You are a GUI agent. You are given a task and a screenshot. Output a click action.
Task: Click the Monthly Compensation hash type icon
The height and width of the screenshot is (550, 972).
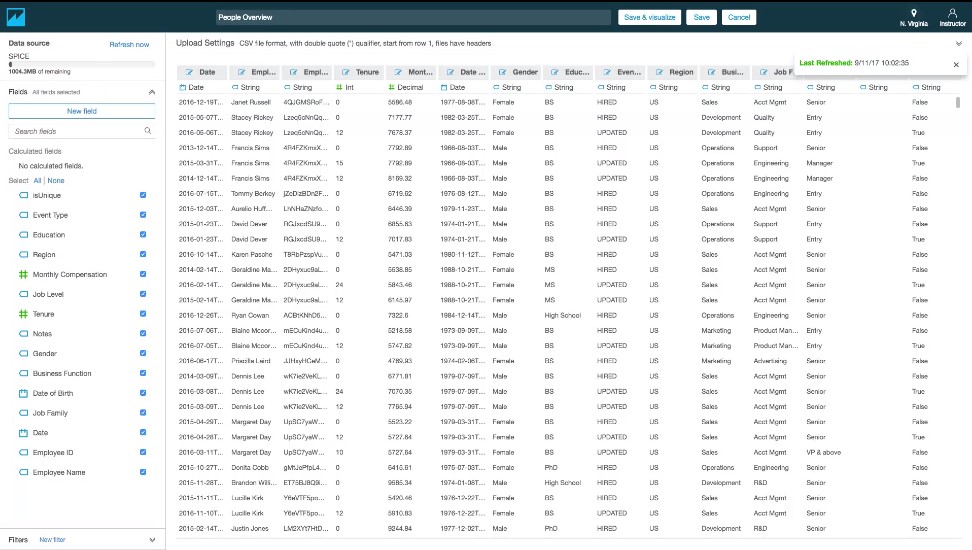(24, 274)
